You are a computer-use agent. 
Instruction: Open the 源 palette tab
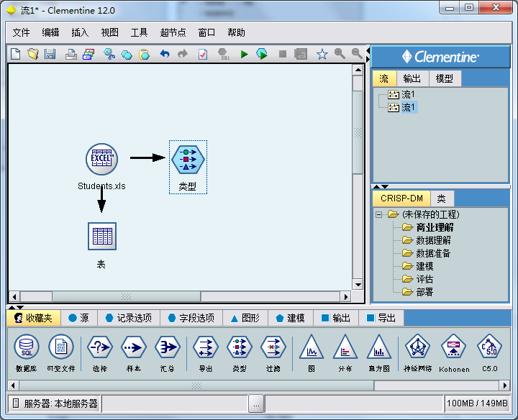tap(78, 318)
